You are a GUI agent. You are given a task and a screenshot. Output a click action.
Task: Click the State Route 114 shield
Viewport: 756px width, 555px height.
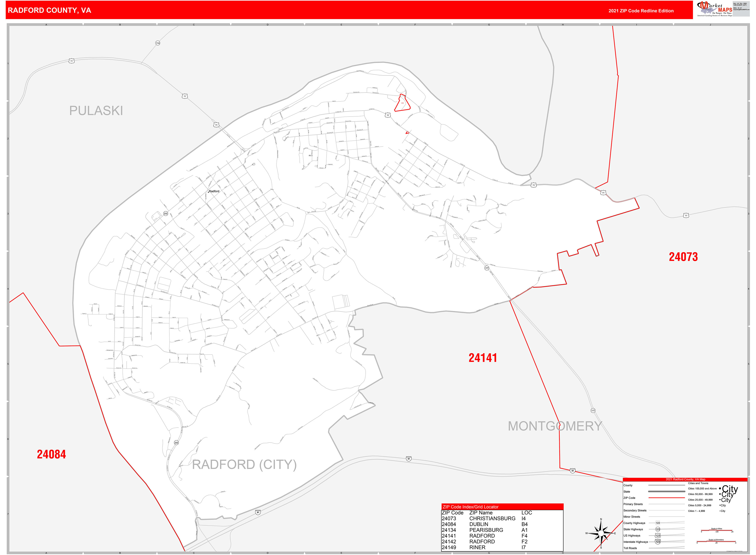[x=158, y=43]
